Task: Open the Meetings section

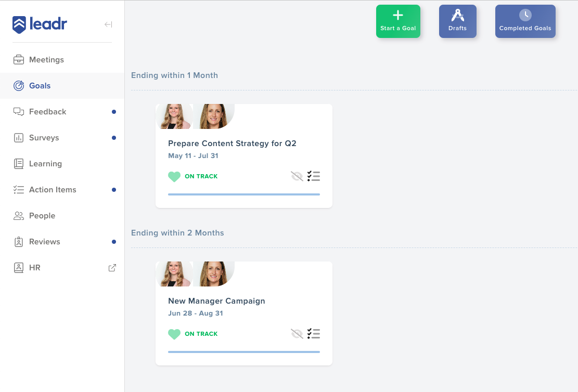Action: tap(46, 60)
